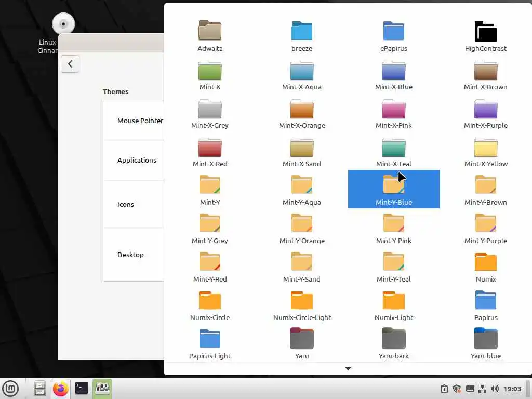Select the HighContrast icon theme
532x399 pixels.
click(486, 35)
